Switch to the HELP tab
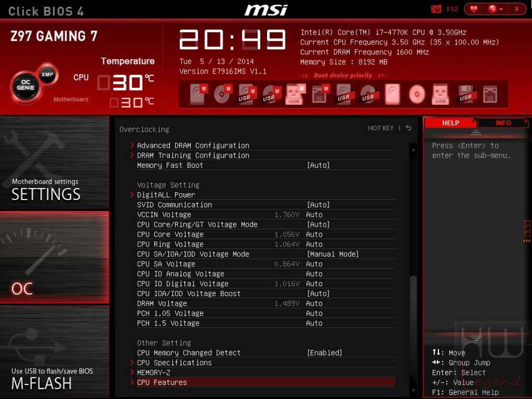Screen dimensions: 532x399 coord(450,123)
